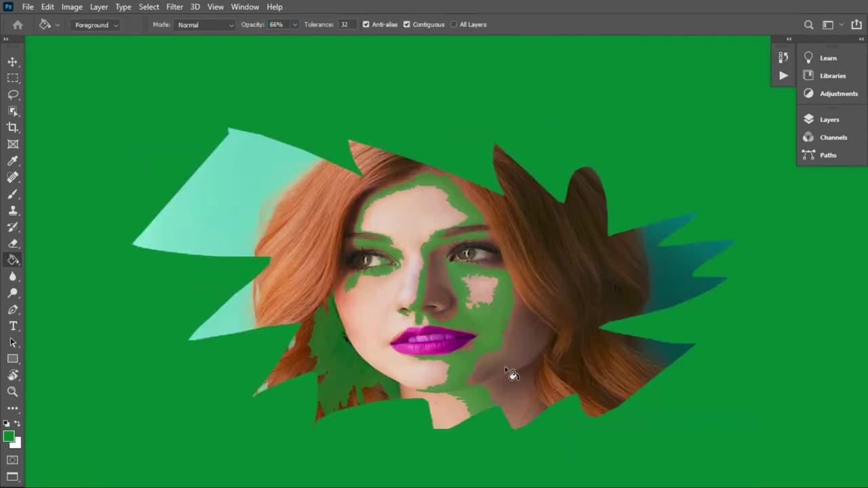This screenshot has width=868, height=488.
Task: Open the Layer menu
Action: [99, 7]
